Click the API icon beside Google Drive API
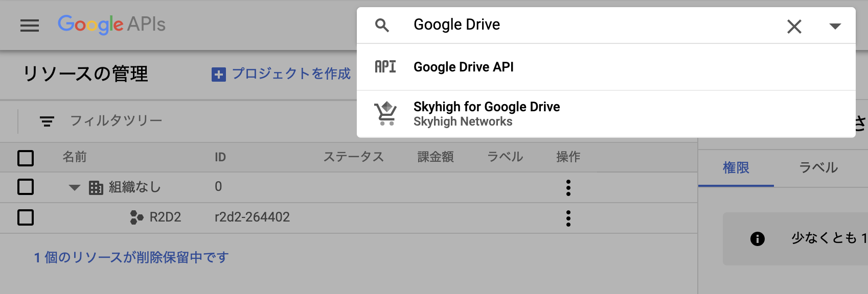868x294 pixels. coord(385,67)
